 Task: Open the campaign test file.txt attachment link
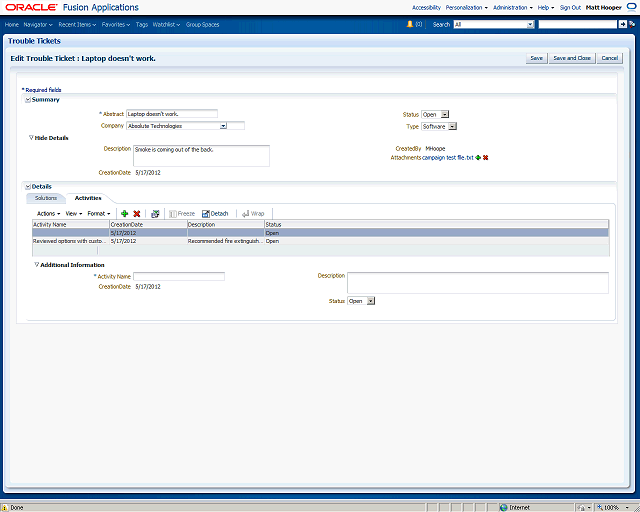pos(447,158)
